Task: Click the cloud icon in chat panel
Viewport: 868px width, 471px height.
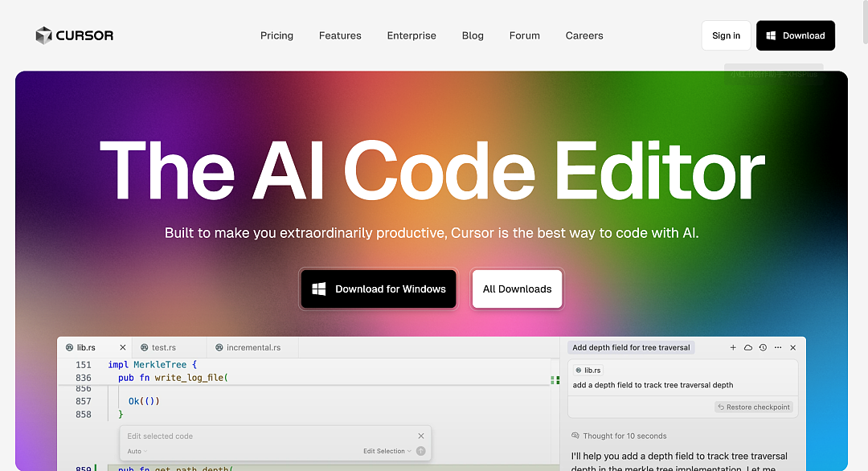Action: pos(748,347)
